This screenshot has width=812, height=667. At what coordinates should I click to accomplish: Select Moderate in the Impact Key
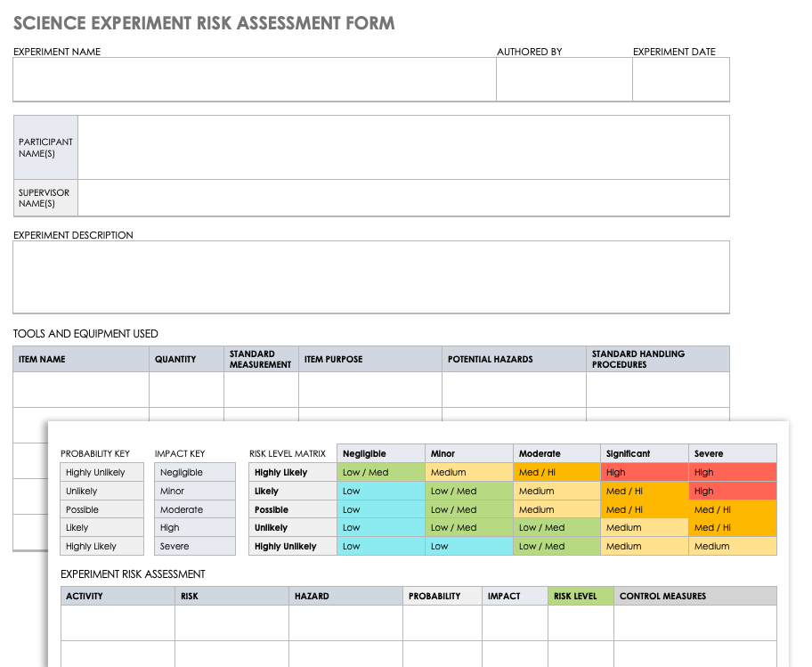[194, 509]
